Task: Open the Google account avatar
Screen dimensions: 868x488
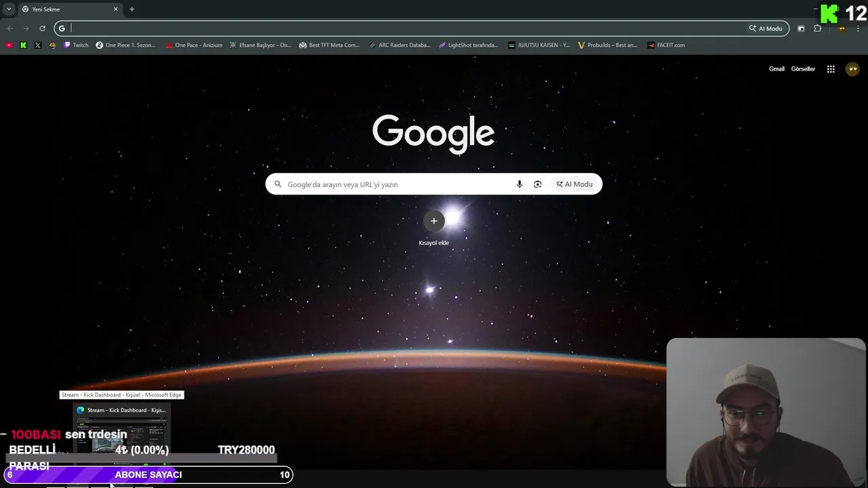Action: coord(852,69)
